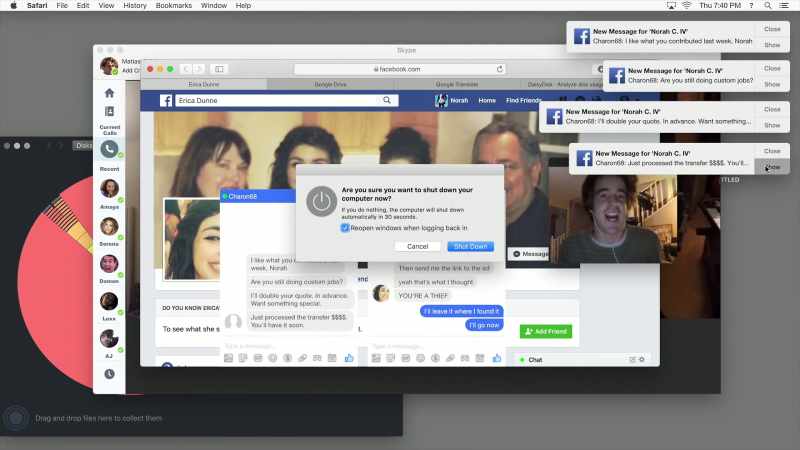Show the "Just processed the transfer" notification
800x450 pixels.
pos(772,167)
